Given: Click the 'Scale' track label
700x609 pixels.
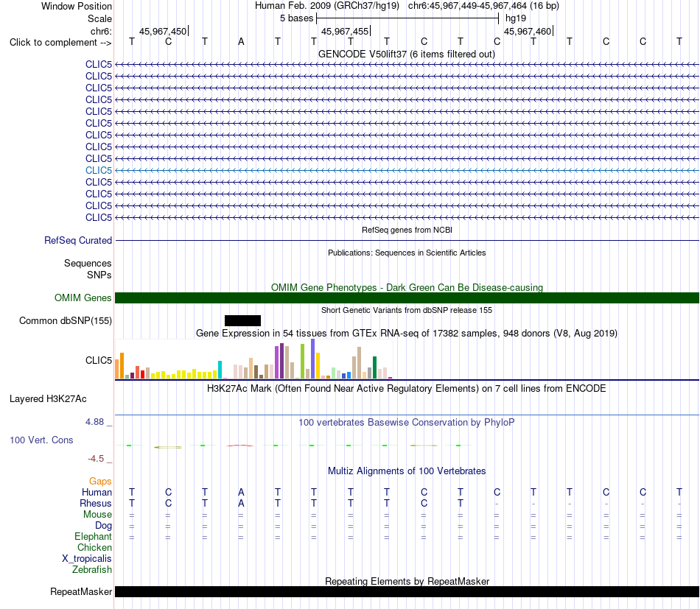Looking at the screenshot, I should pyautogui.click(x=99, y=18).
